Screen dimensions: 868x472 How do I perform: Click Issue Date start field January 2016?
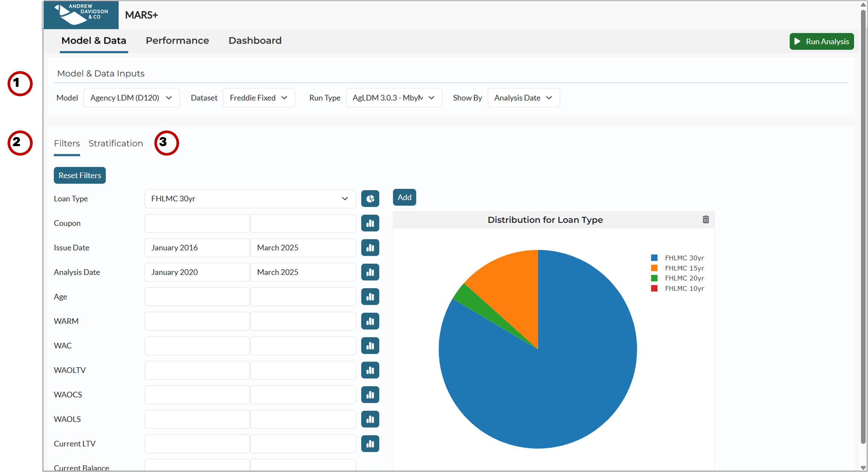click(197, 248)
